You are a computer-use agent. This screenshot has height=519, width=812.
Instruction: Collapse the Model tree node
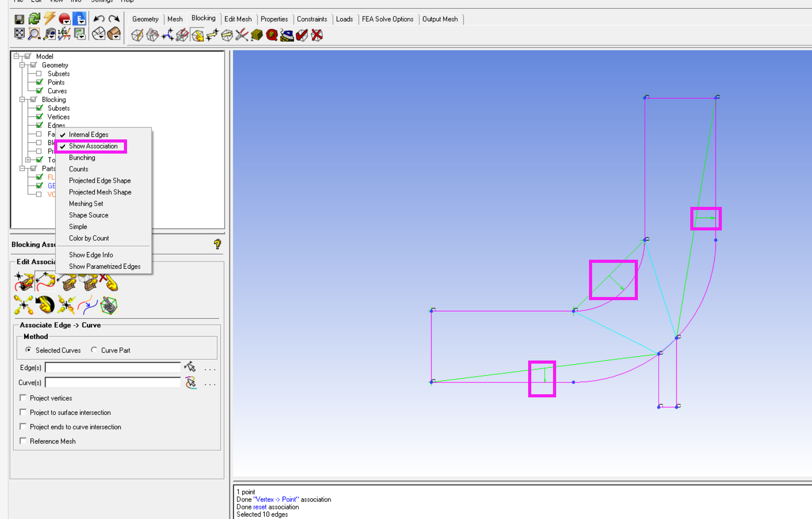pos(16,56)
